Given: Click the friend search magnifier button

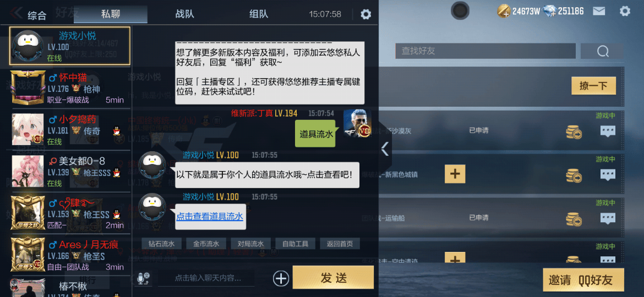Looking at the screenshot, I should click(x=602, y=51).
